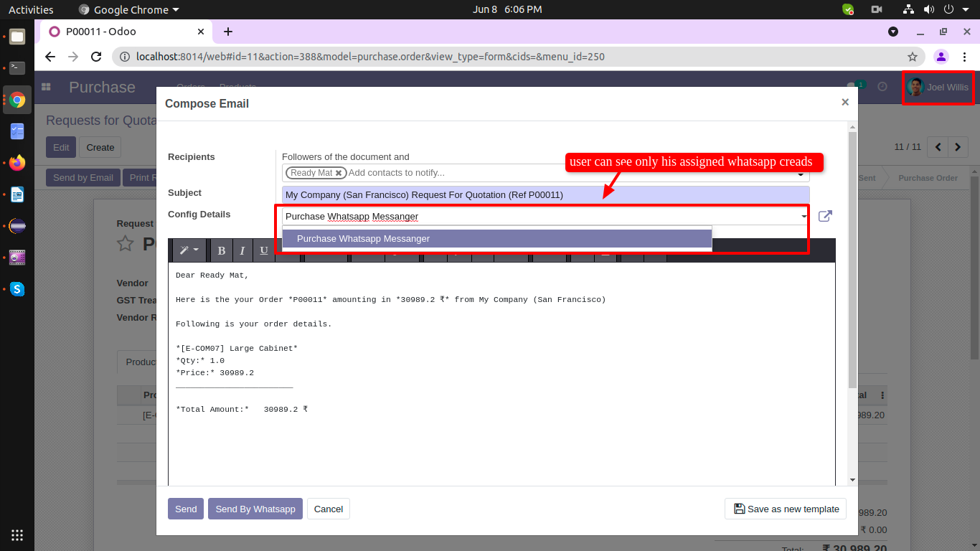
Task: Launch Terminal from the dock
Action: [17, 68]
